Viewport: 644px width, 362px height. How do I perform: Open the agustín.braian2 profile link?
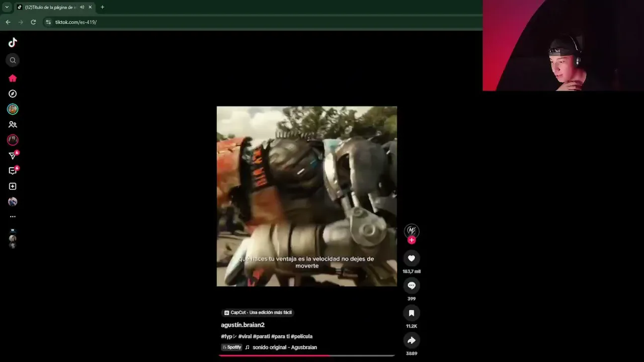click(x=243, y=325)
